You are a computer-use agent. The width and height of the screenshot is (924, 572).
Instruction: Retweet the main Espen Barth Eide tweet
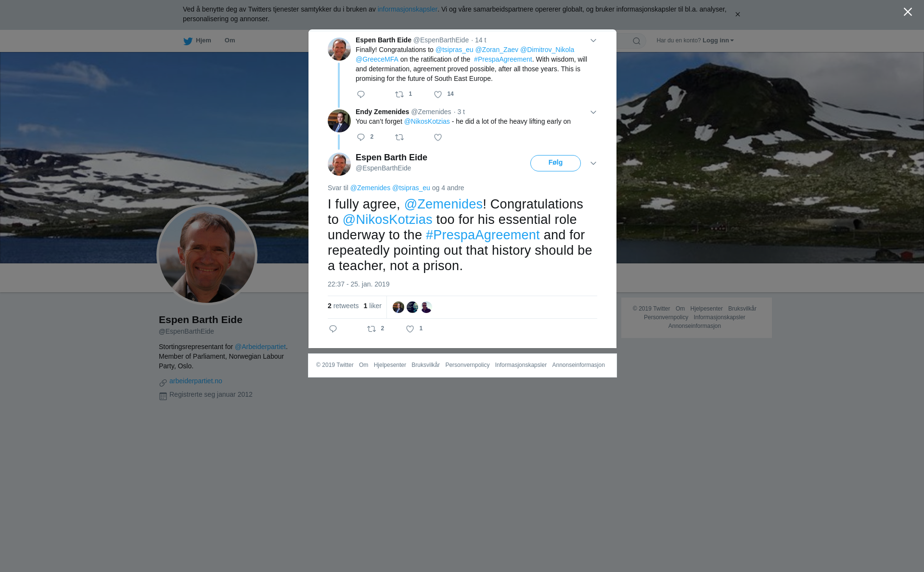372,329
